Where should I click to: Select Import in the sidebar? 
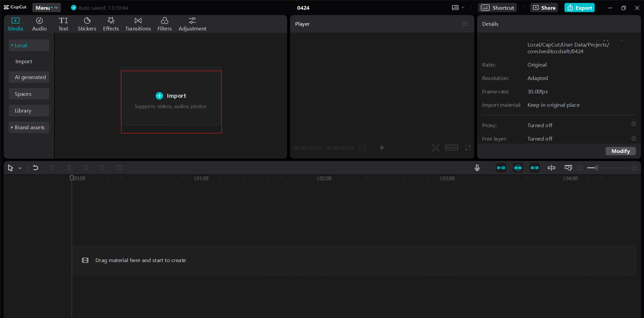[x=24, y=61]
